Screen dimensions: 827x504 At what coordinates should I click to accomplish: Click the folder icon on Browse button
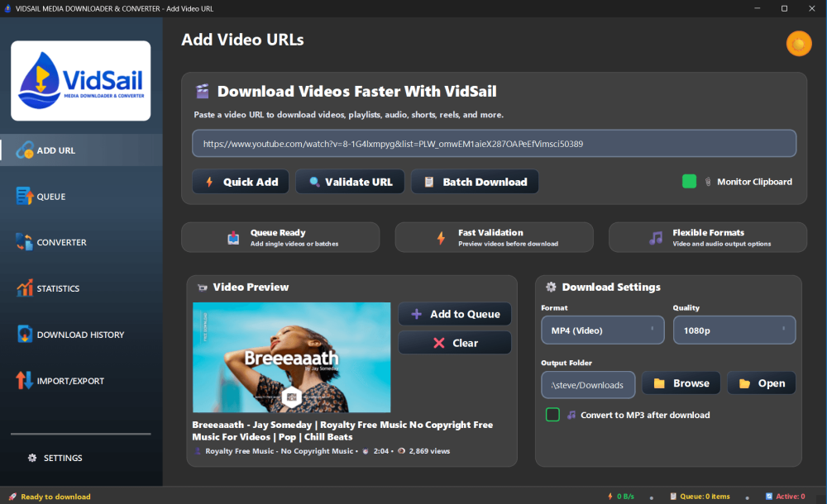659,383
